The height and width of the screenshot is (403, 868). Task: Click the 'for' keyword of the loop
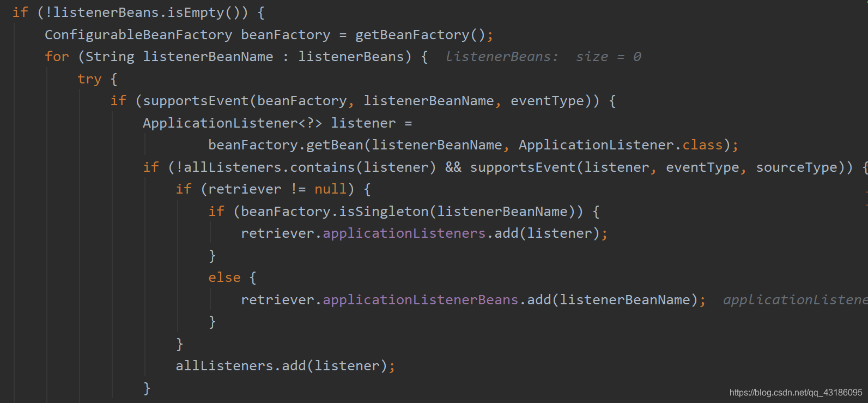click(x=57, y=57)
